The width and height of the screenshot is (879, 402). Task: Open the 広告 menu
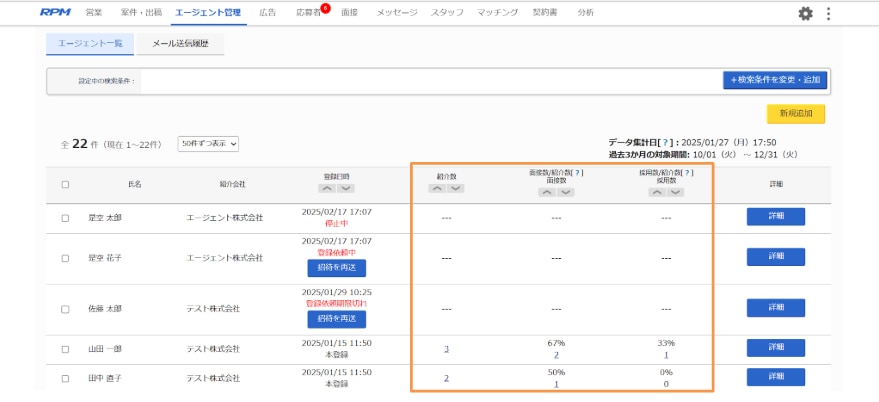coord(268,12)
